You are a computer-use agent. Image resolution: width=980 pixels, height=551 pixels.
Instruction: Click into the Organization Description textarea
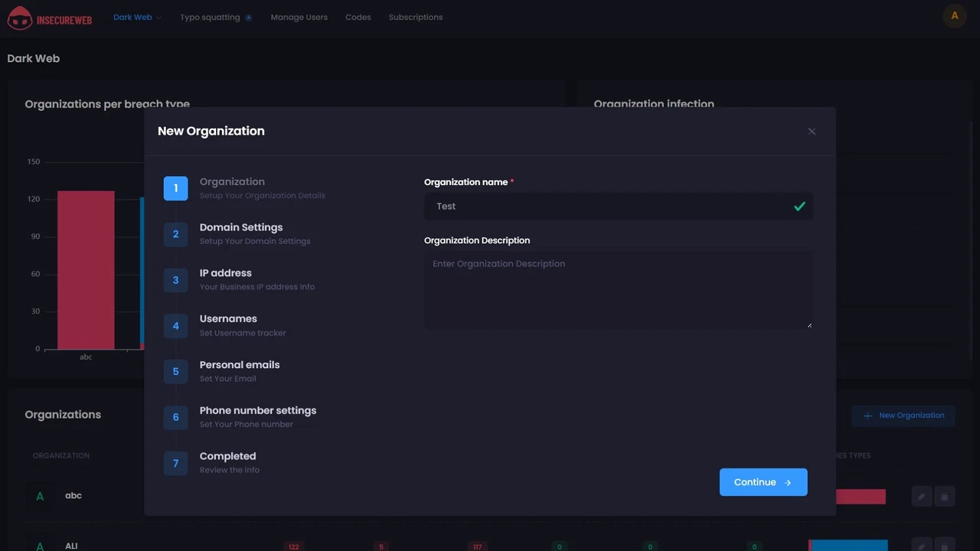[x=618, y=290]
